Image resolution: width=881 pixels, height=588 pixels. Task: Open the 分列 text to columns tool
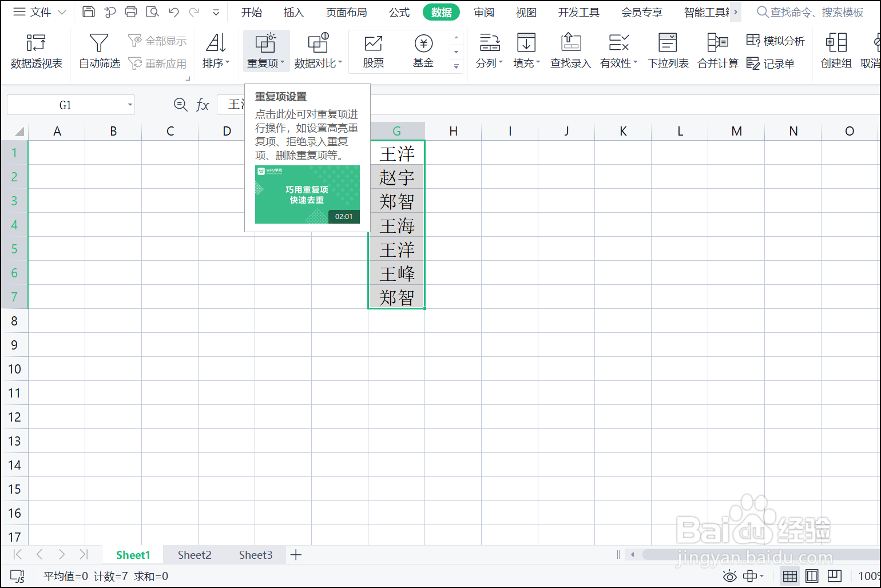489,51
